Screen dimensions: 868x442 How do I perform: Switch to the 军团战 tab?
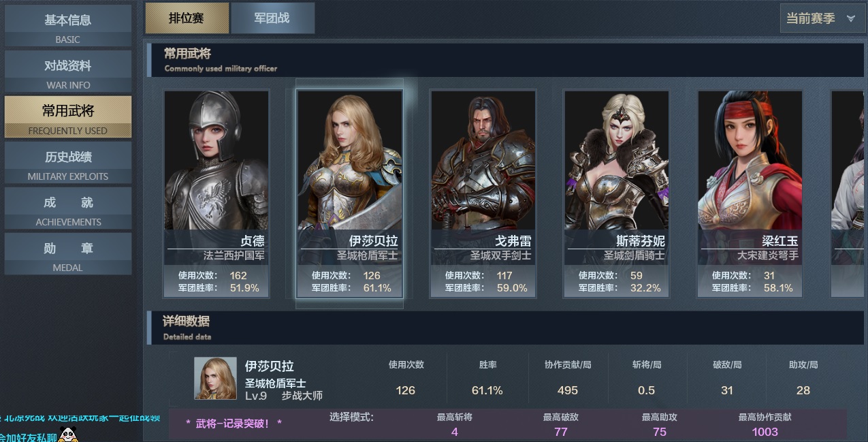(x=272, y=18)
